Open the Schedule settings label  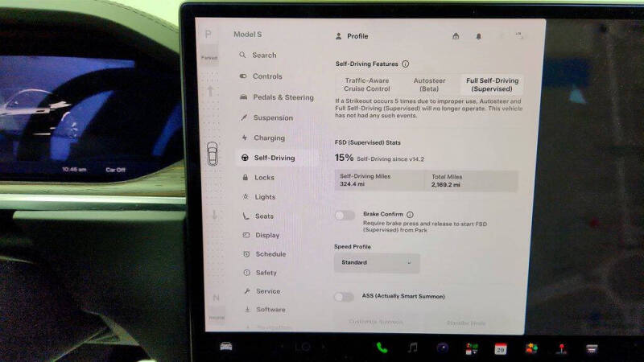click(x=270, y=254)
